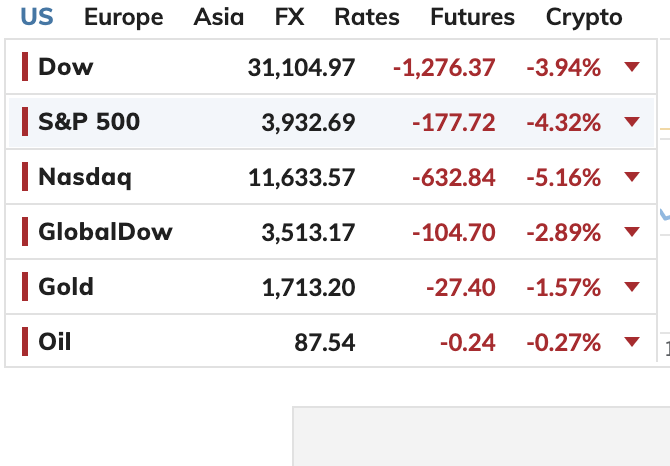Viewport: 670px width, 466px height.
Task: Open the Oil quote link
Action: click(55, 342)
